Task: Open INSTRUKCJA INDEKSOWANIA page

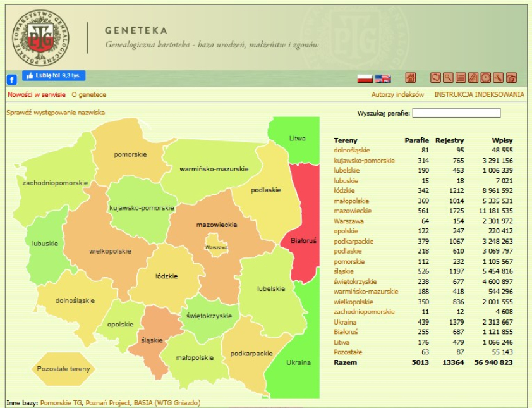Action: coord(479,94)
